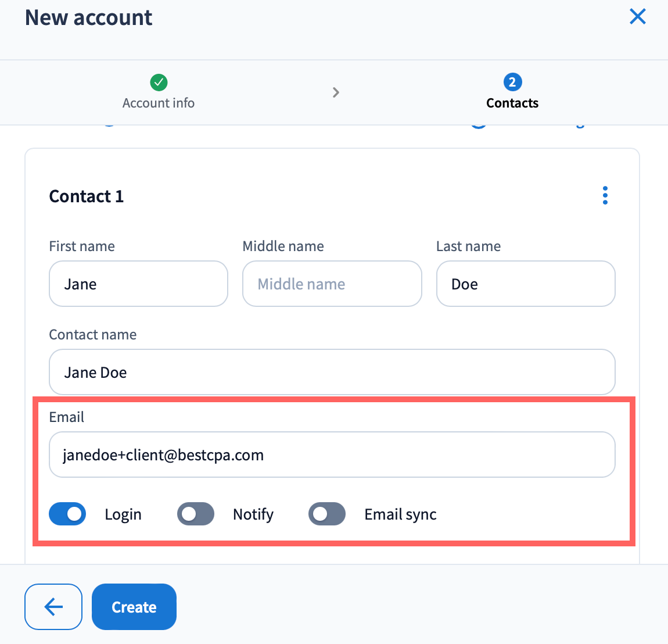Image resolution: width=668 pixels, height=644 pixels.
Task: Go back with the left arrow button
Action: click(x=53, y=607)
